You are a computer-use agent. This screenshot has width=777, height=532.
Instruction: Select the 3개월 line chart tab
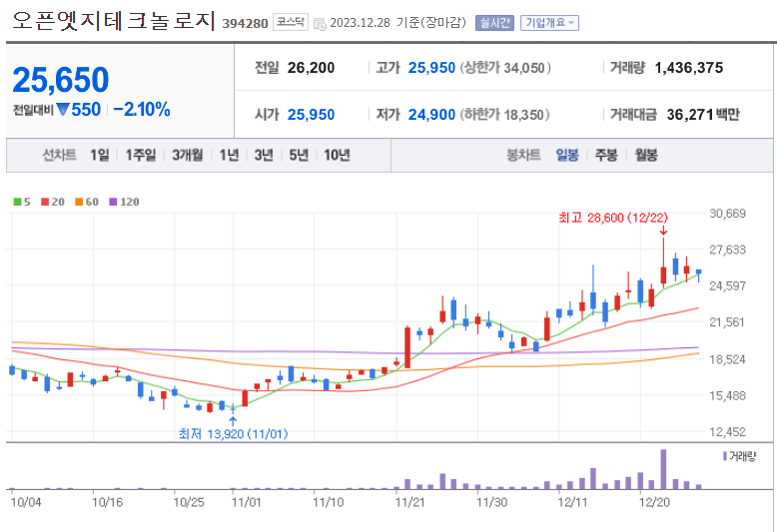[x=188, y=155]
